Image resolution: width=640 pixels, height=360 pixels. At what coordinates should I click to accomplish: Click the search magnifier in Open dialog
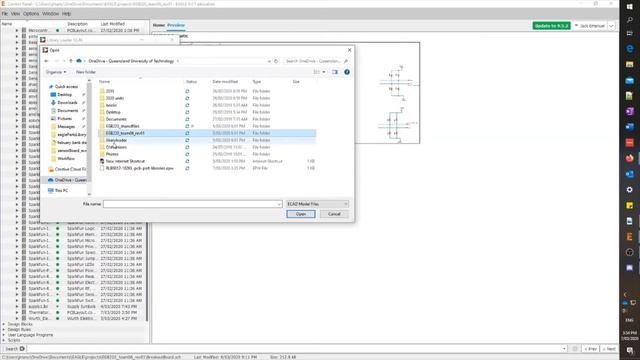(346, 61)
